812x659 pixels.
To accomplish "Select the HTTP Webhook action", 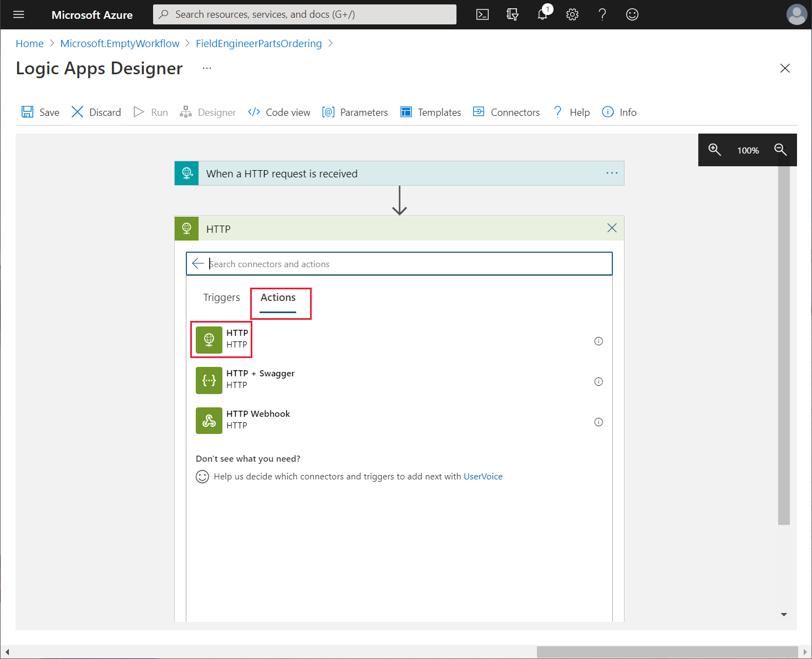I will pos(243,420).
